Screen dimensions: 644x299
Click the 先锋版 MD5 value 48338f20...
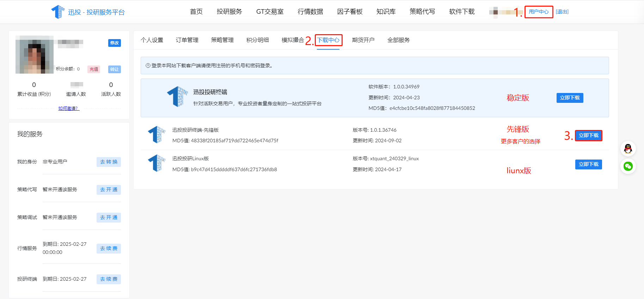click(225, 141)
